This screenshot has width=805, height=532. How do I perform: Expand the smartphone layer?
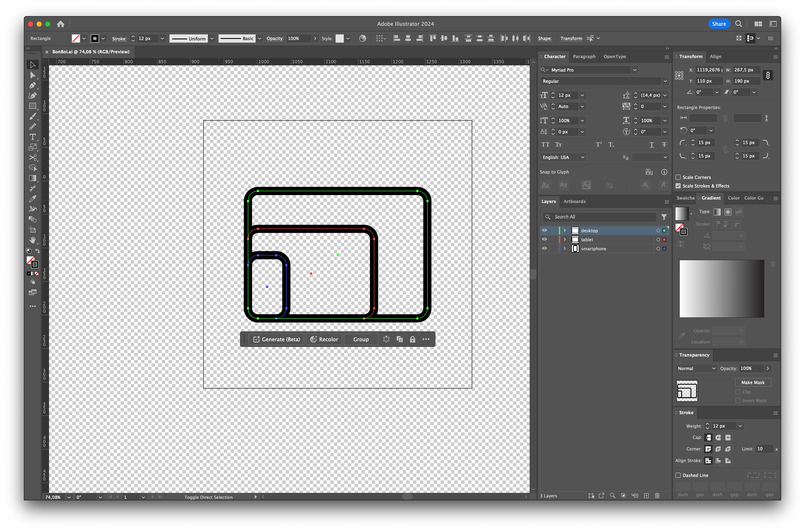(565, 249)
